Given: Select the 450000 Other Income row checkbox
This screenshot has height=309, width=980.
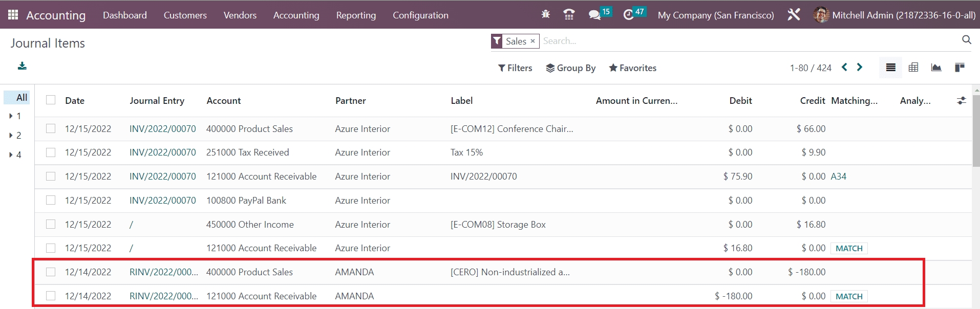Looking at the screenshot, I should [x=51, y=224].
